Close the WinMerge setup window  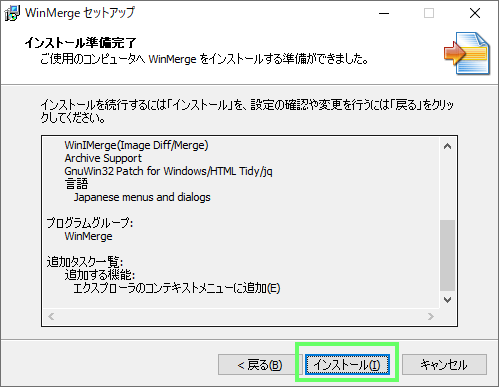(475, 13)
